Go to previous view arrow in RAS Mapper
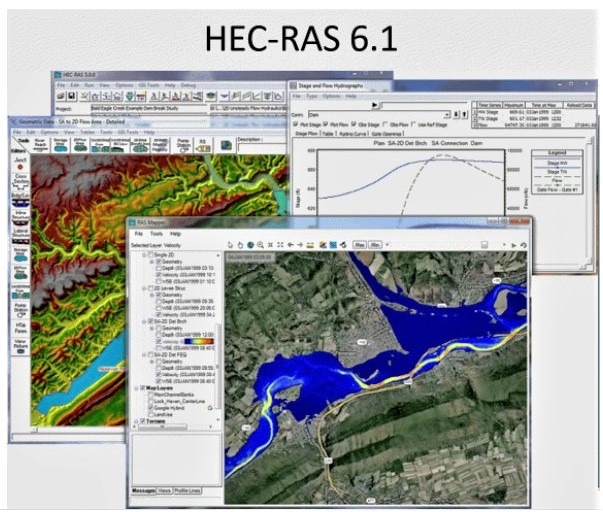 (290, 245)
